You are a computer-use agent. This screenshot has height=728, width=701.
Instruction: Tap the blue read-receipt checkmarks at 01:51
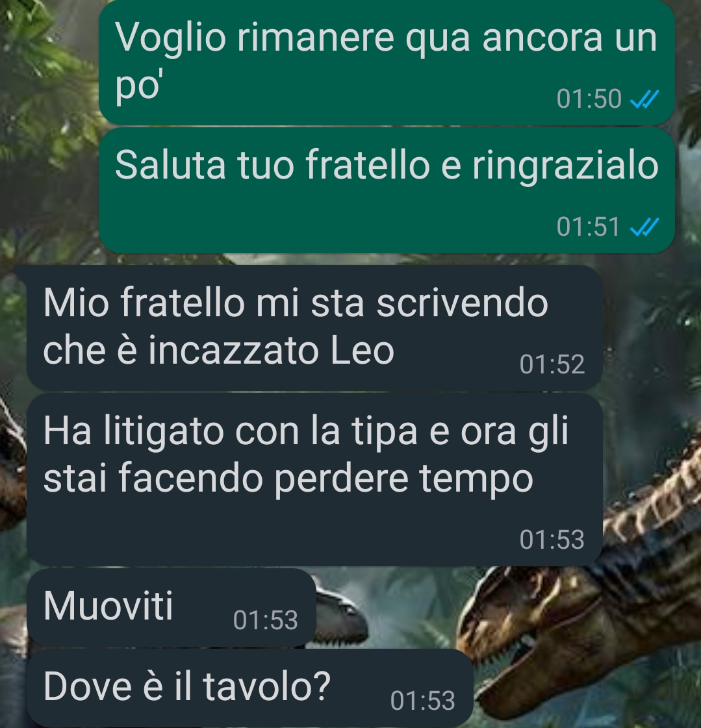coord(644,227)
